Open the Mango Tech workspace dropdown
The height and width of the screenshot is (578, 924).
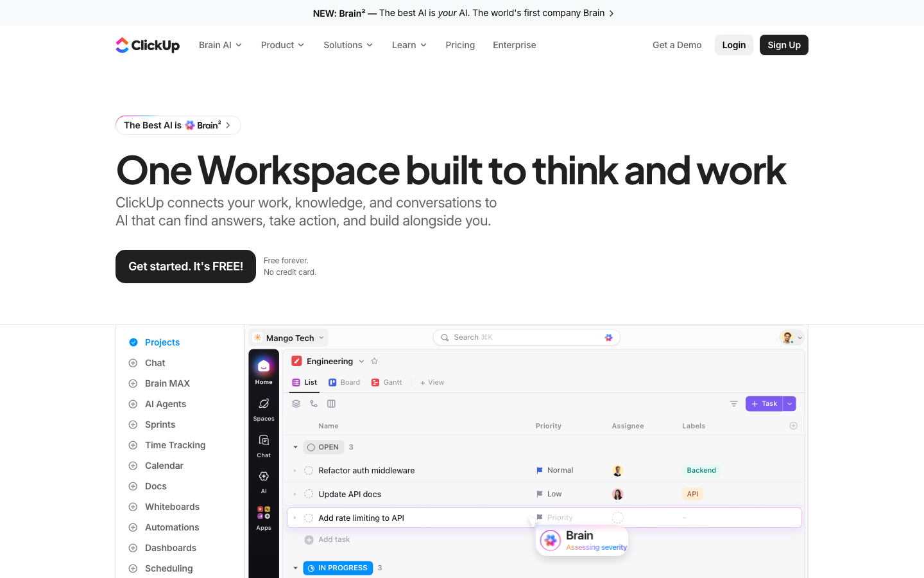click(x=289, y=338)
